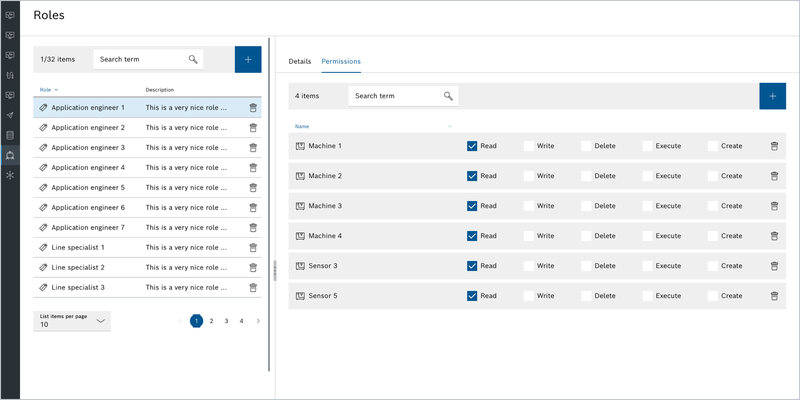The image size is (800, 400).
Task: Check Execute permission for Sensor 3
Action: click(x=647, y=266)
